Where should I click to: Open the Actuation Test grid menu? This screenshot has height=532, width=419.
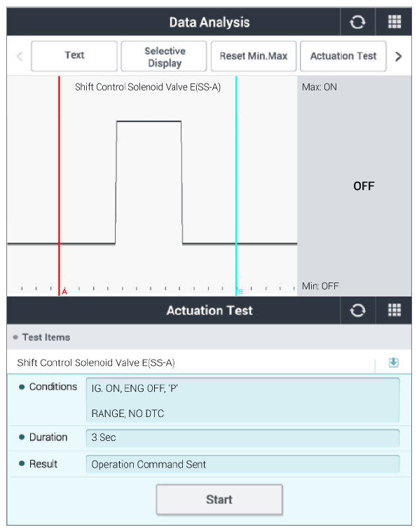[x=394, y=310]
